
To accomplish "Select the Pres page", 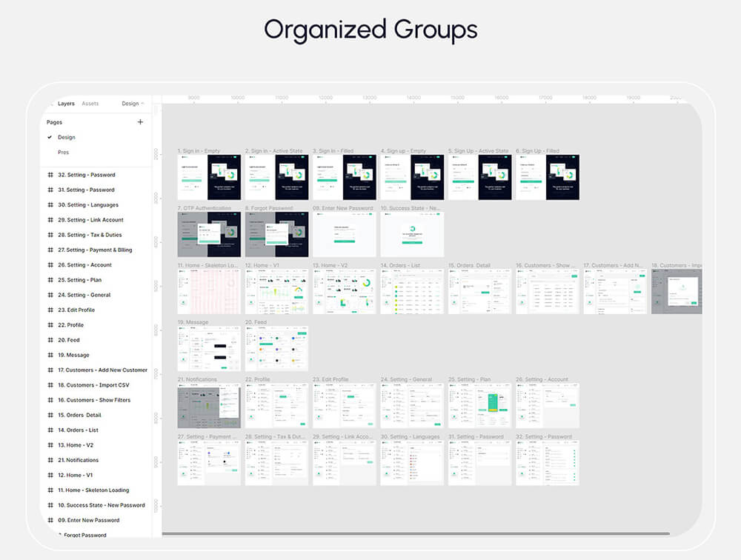I will (x=63, y=153).
